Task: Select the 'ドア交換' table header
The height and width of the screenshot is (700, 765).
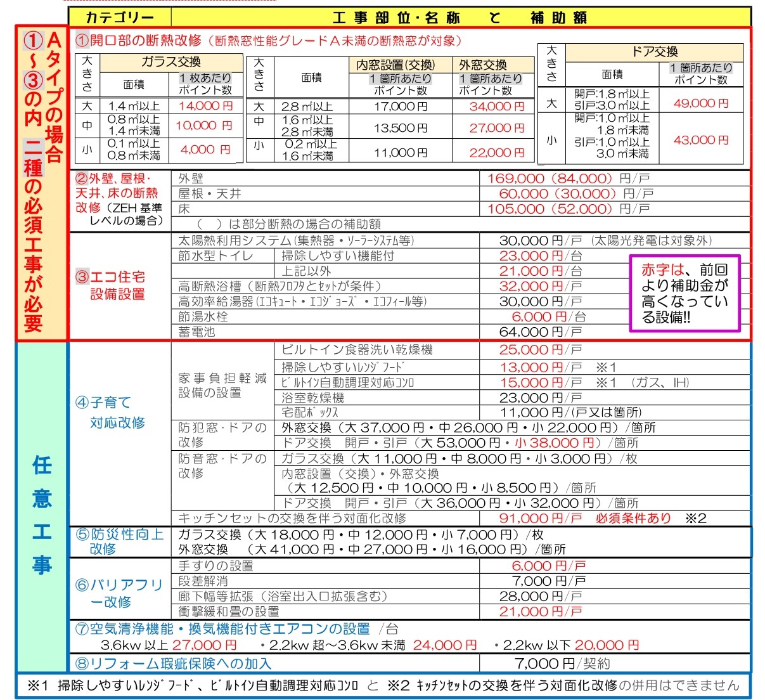Action: coord(654,51)
